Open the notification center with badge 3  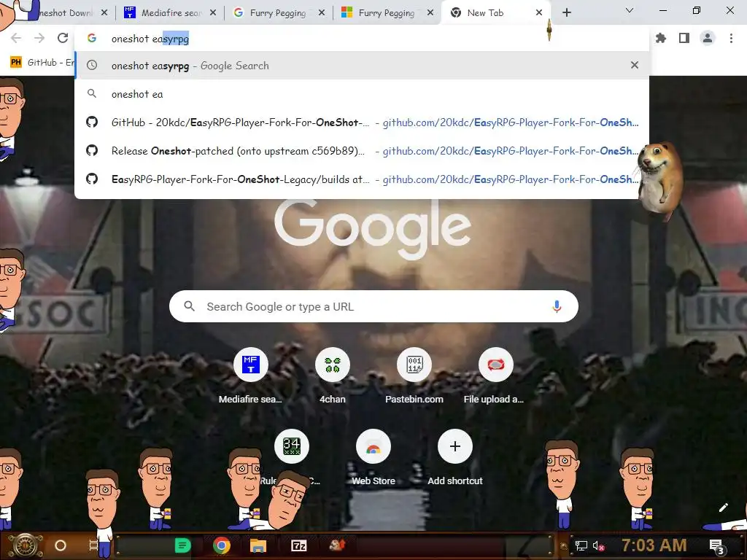pyautogui.click(x=716, y=547)
